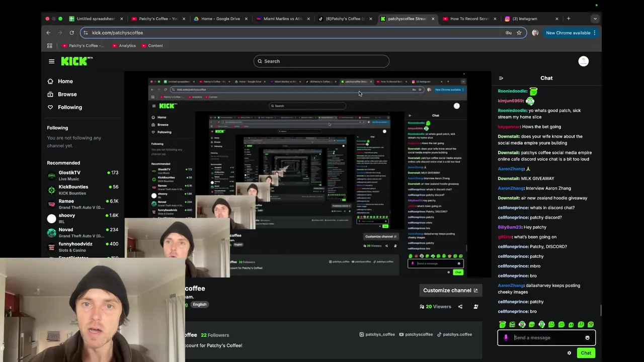Open the Analytics bookmark
This screenshot has height=362, width=644.
tap(124, 46)
